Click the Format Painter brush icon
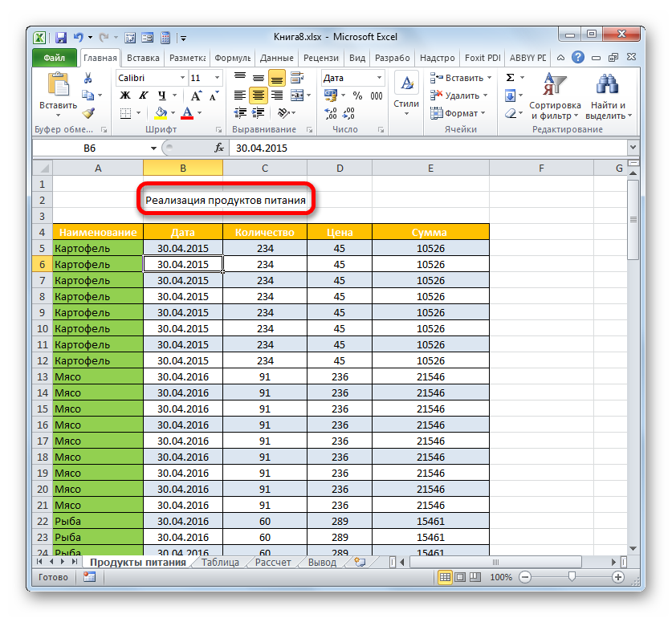This screenshot has width=672, height=618. click(x=88, y=113)
